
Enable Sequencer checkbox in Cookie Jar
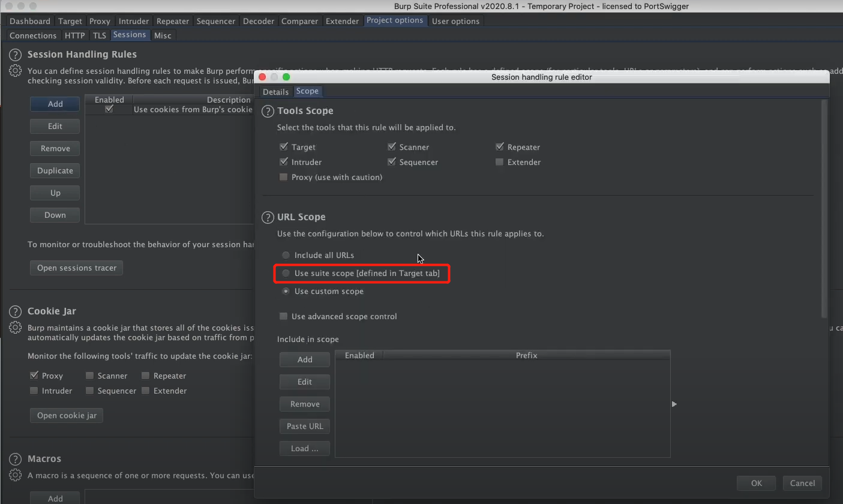click(x=89, y=391)
